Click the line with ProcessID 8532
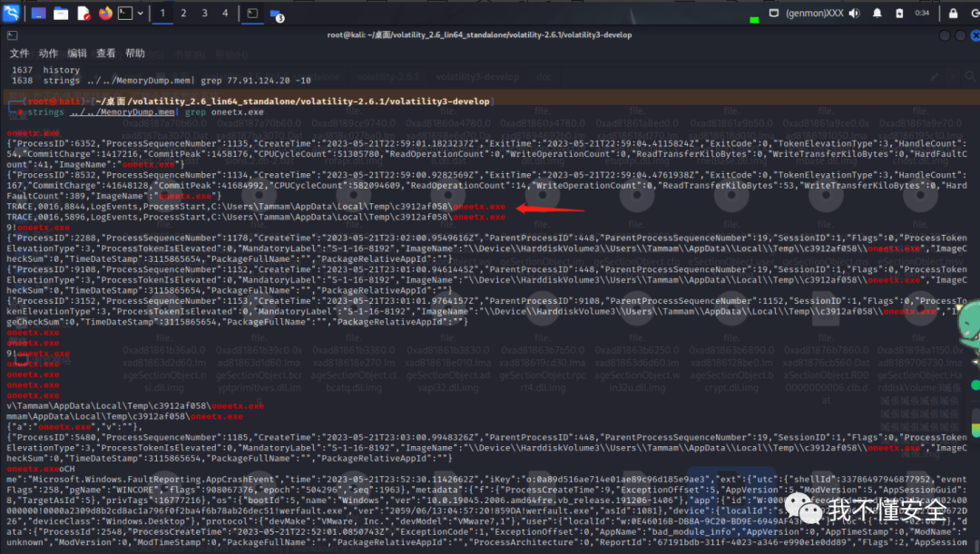The width and height of the screenshot is (980, 554). click(x=487, y=186)
